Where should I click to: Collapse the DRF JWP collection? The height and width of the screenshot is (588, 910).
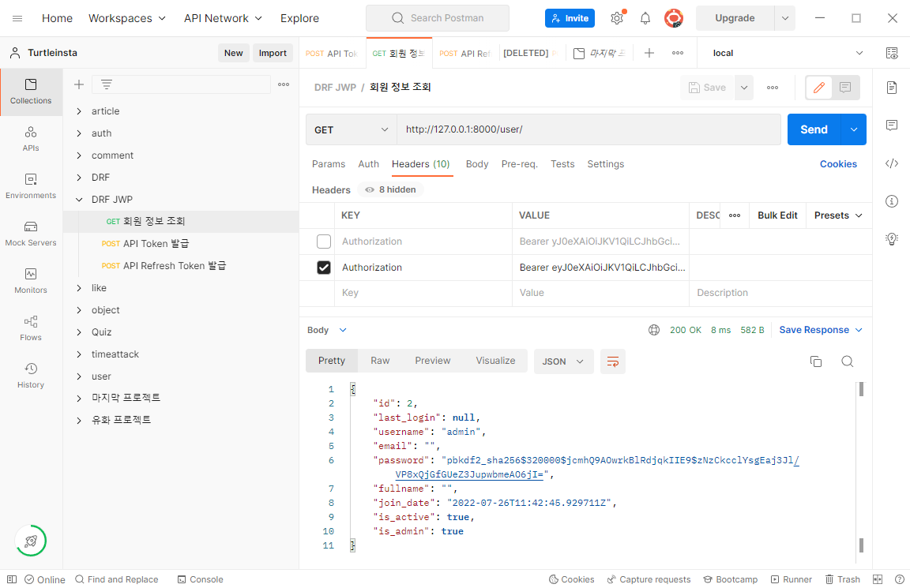(x=80, y=200)
